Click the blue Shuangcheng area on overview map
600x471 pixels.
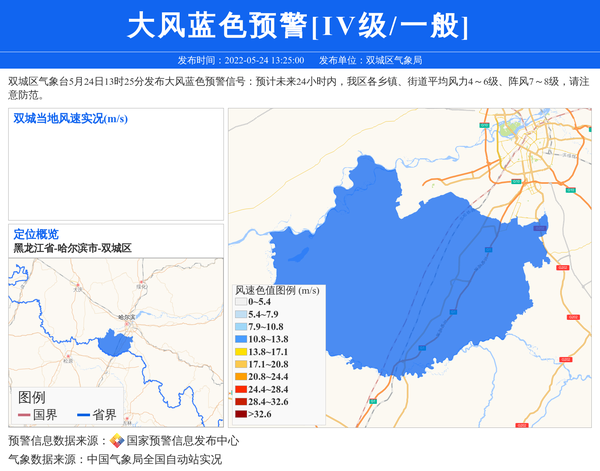118,343
